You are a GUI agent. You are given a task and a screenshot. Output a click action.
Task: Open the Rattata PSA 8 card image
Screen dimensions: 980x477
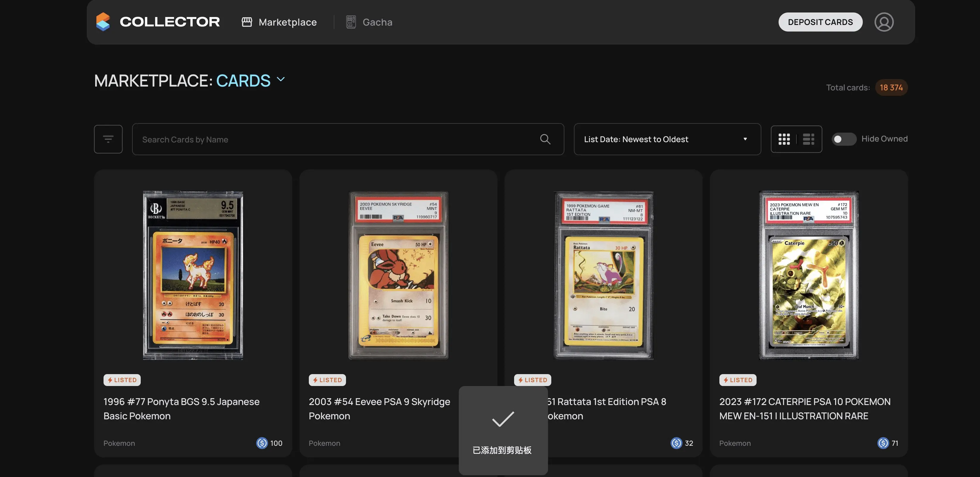[603, 275]
